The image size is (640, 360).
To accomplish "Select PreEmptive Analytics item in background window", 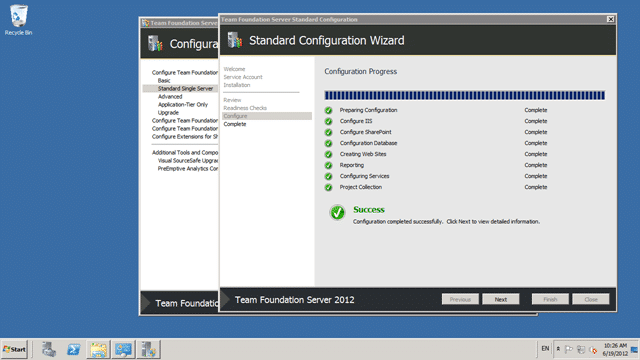I will (188, 169).
